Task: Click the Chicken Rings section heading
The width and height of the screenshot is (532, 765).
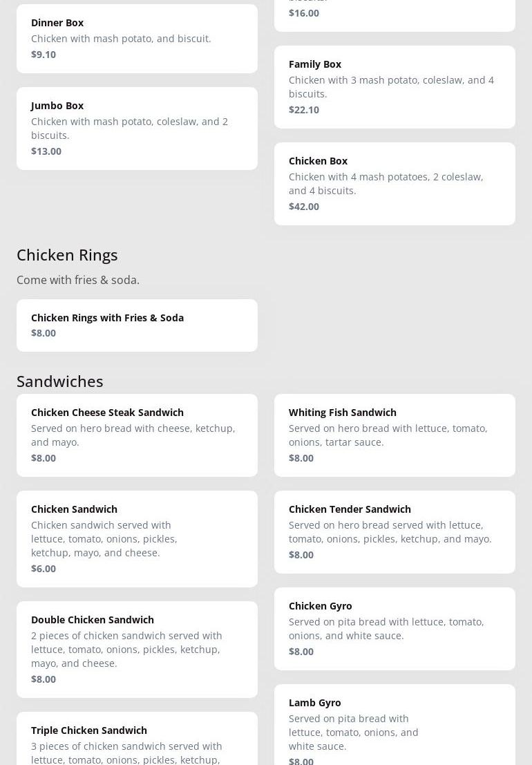Action: [x=67, y=254]
